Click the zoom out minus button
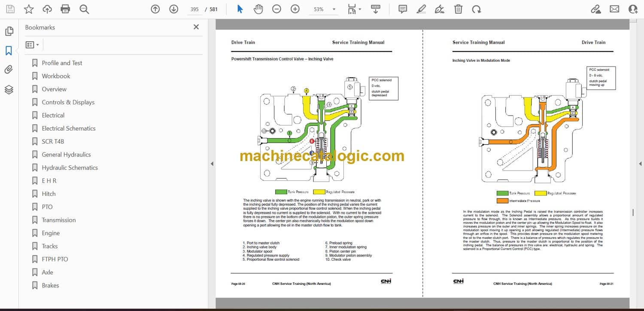This screenshot has height=311, width=644. click(276, 9)
